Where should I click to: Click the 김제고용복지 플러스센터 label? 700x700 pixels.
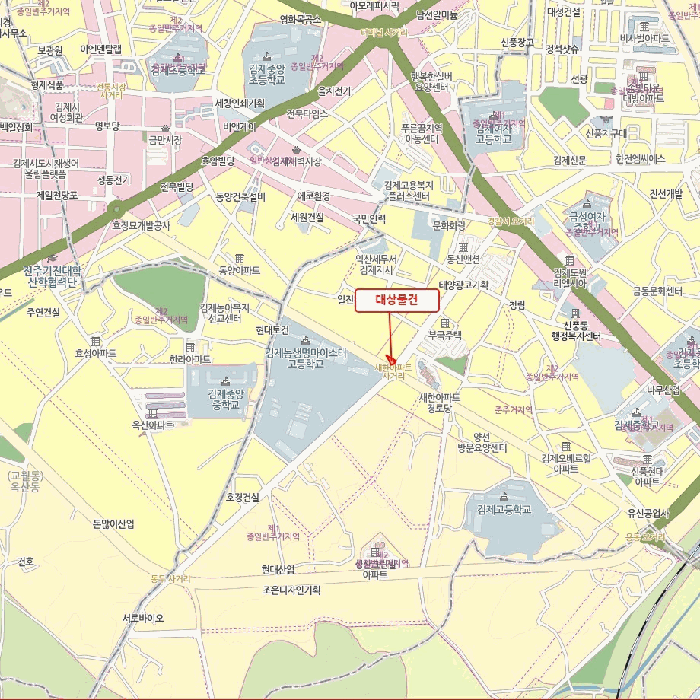coord(409,191)
